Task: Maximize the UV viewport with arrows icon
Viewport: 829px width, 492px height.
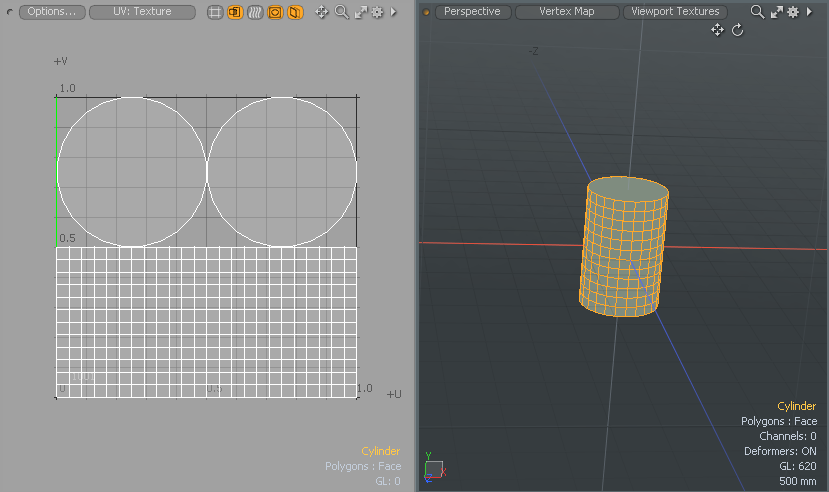Action: [360, 12]
